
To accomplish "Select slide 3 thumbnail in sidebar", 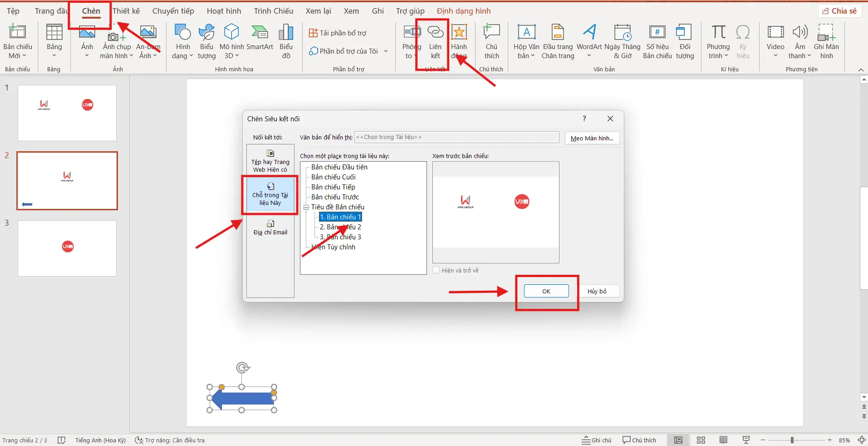I will [67, 248].
